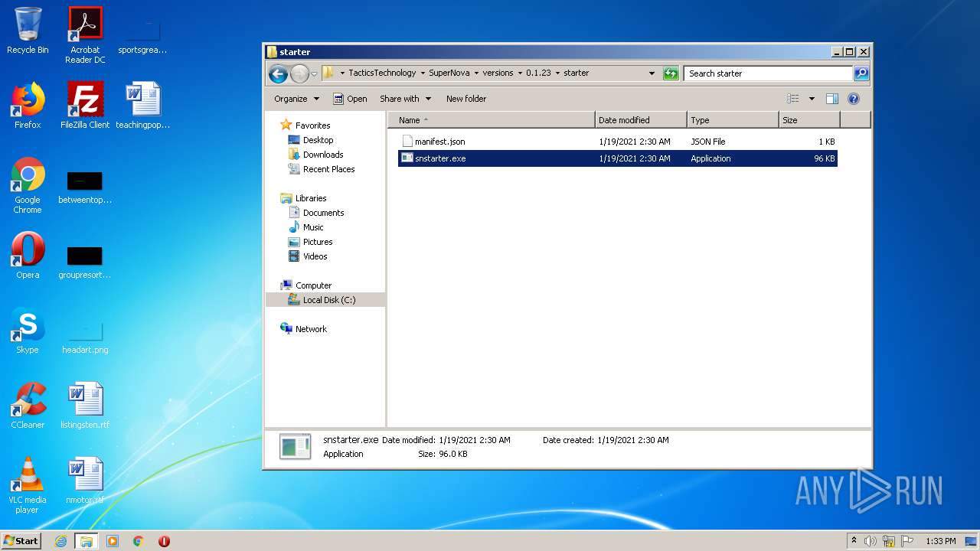The height and width of the screenshot is (551, 980).
Task: Click the New folder button
Action: [x=465, y=99]
